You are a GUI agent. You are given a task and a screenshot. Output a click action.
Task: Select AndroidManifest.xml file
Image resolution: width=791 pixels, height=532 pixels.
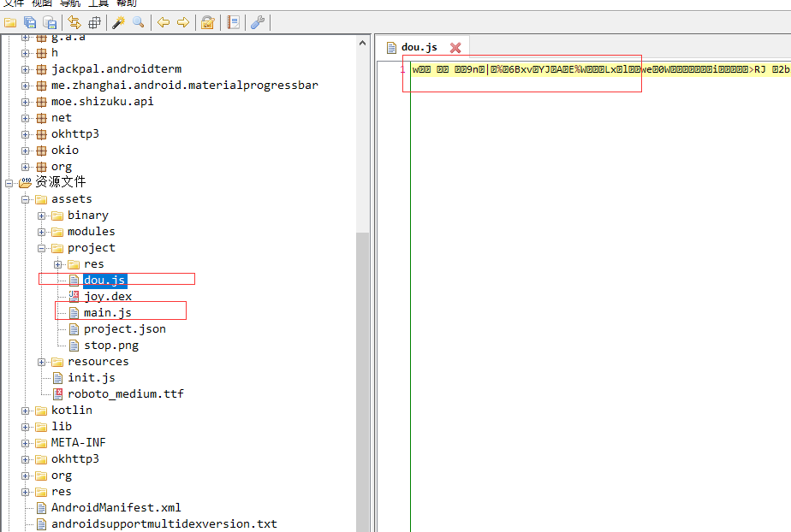tap(116, 507)
